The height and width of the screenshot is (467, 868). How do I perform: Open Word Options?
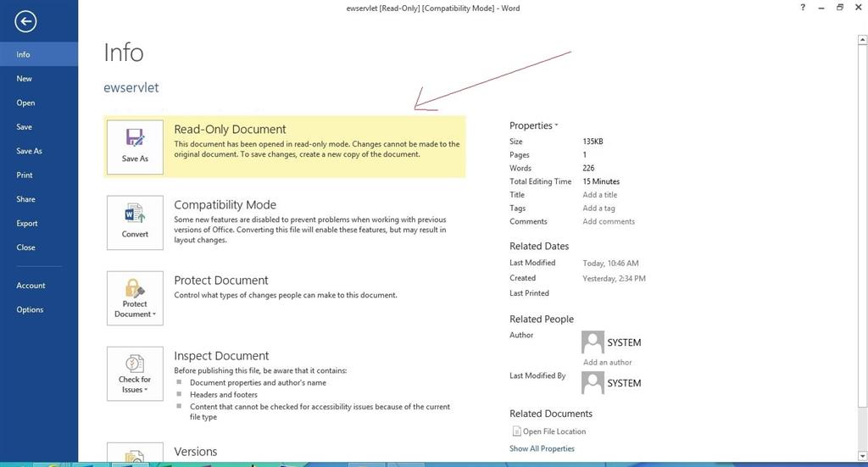pyautogui.click(x=39, y=309)
